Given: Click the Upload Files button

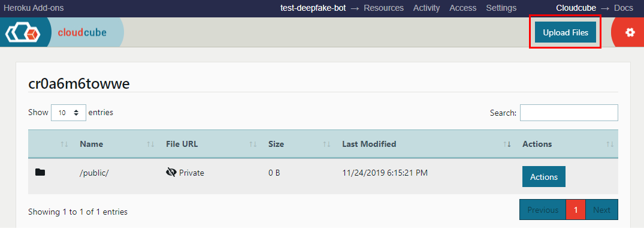Looking at the screenshot, I should [x=565, y=32].
